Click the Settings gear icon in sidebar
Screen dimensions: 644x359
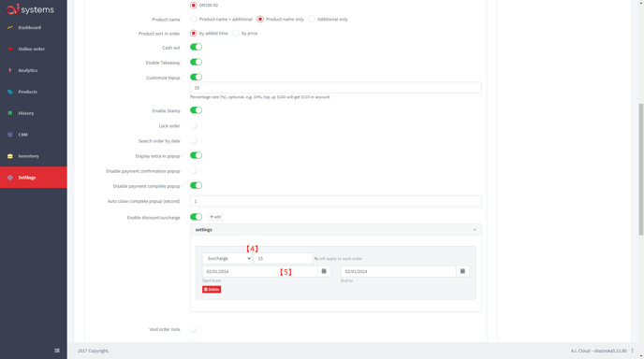tap(10, 178)
